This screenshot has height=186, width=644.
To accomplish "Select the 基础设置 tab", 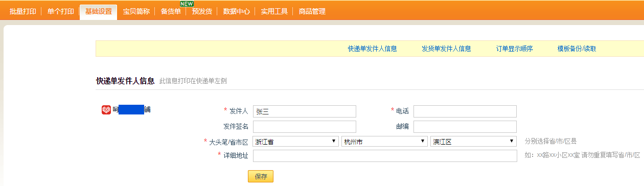I will pos(98,11).
